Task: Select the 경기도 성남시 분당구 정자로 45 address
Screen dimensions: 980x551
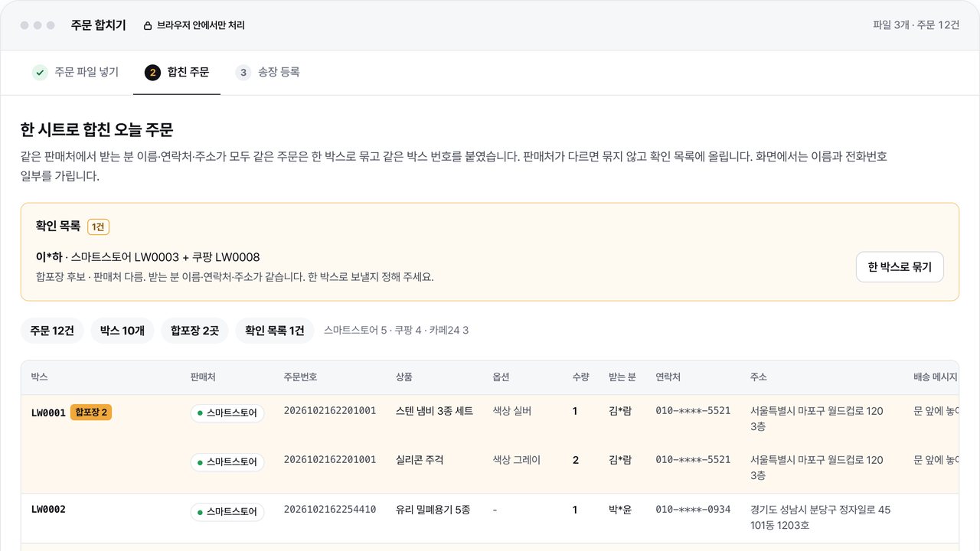Action: point(821,517)
